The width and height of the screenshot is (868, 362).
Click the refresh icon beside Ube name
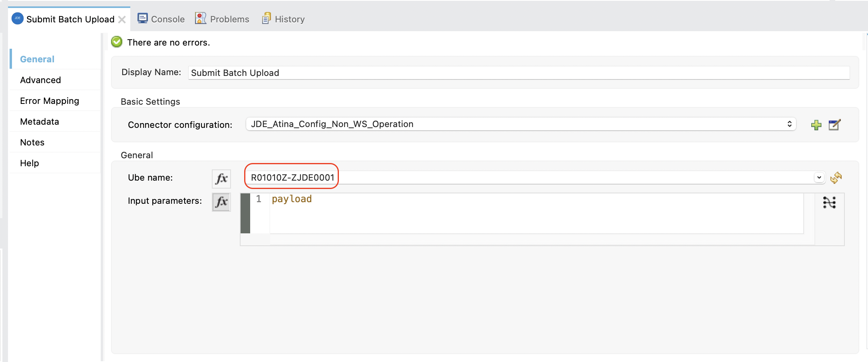pyautogui.click(x=836, y=178)
